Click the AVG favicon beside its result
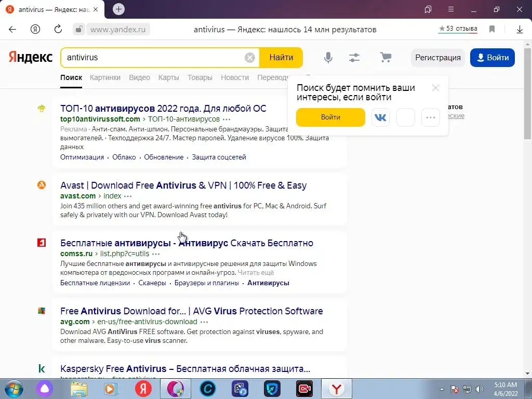The height and width of the screenshot is (399, 532). [42, 311]
